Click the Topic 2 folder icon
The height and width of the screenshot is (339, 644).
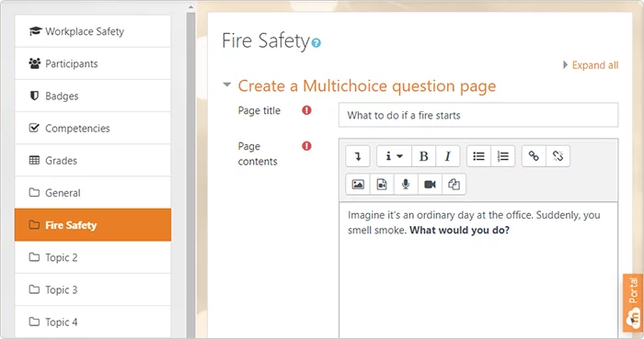pos(35,257)
